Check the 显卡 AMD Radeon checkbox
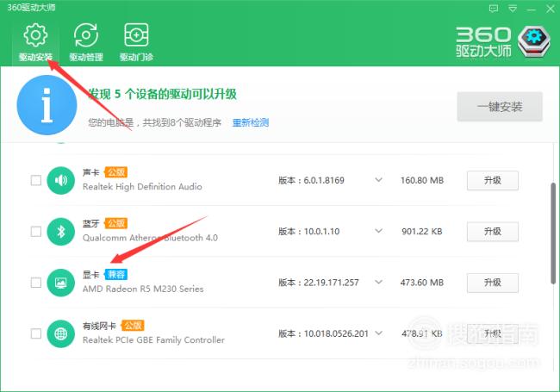The image size is (560, 392). point(36,283)
